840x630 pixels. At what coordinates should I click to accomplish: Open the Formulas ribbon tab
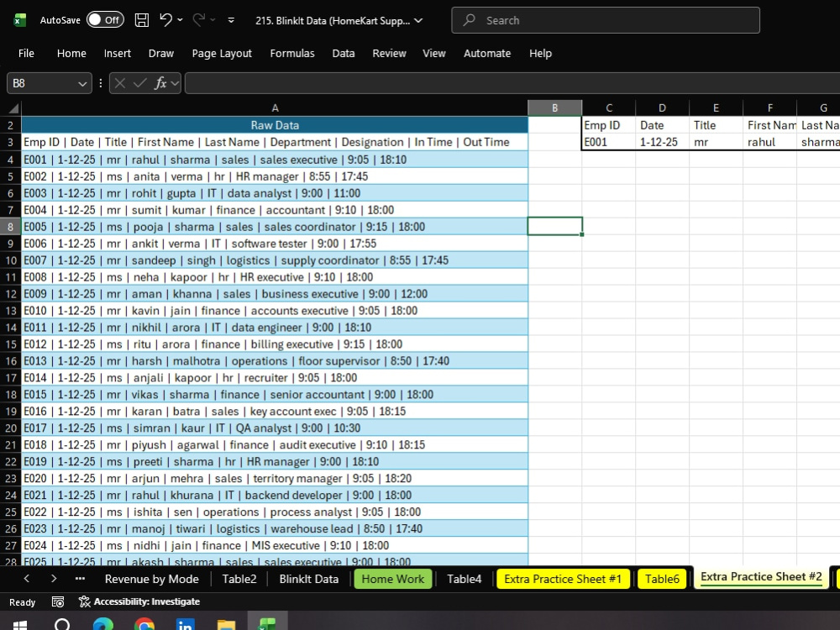[x=292, y=53]
